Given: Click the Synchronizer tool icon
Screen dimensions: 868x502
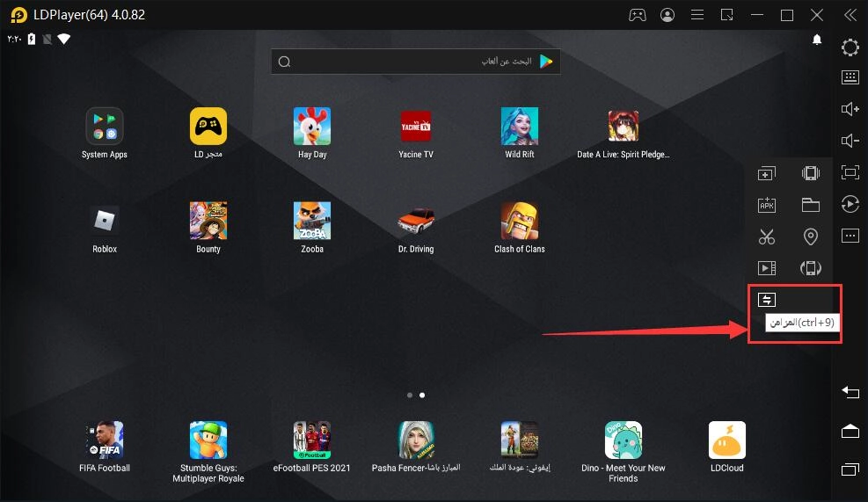Looking at the screenshot, I should 767,300.
